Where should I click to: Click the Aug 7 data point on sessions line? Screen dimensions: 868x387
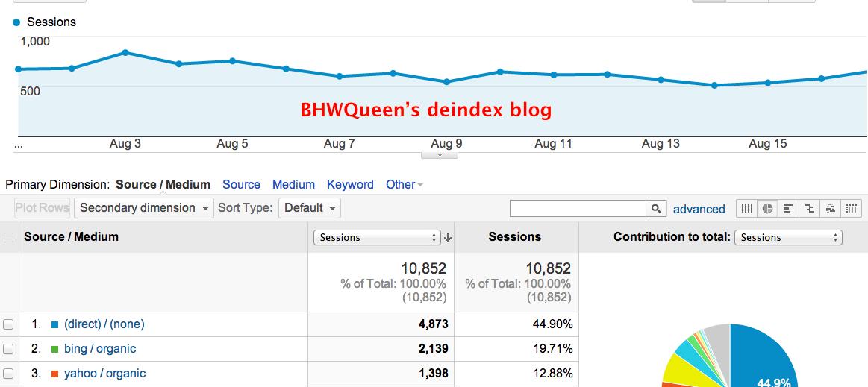[x=340, y=76]
